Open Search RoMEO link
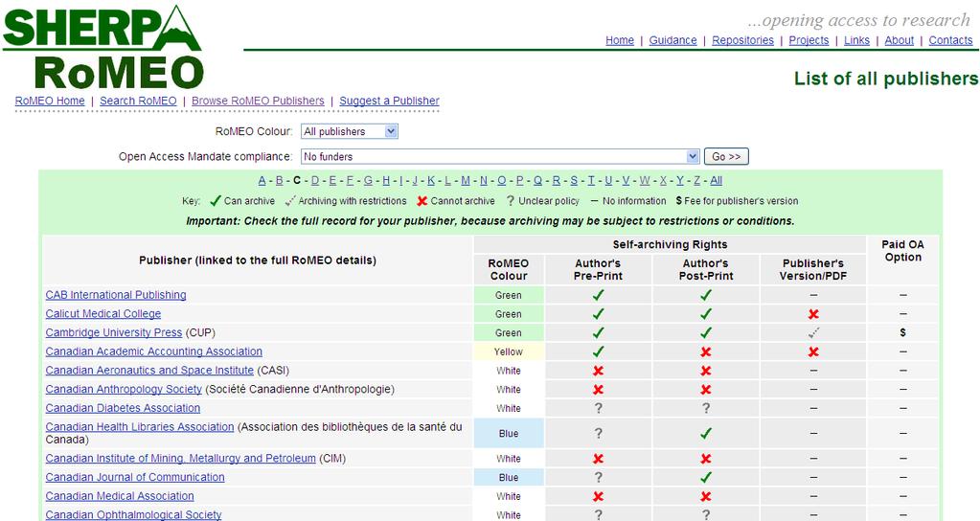Screen dimensions: 980x521 [138, 101]
